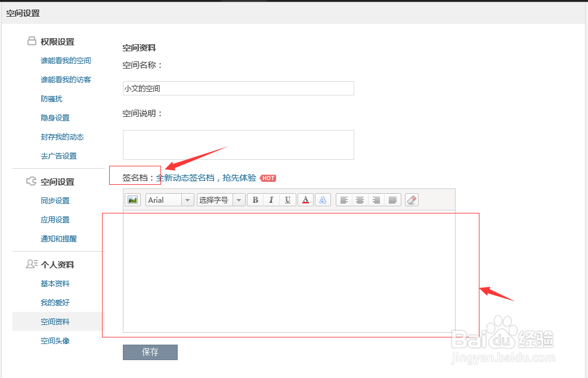Open 全新动态签名档，抢先体验 link
The height and width of the screenshot is (378, 588).
click(206, 178)
